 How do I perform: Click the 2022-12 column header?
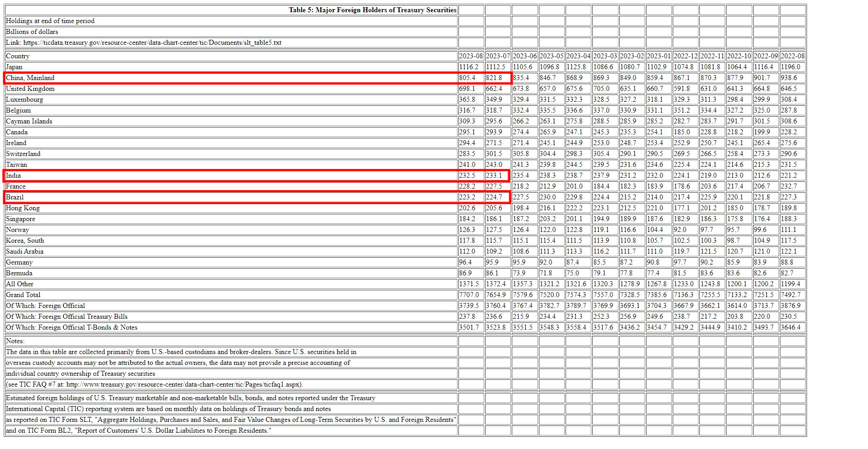[685, 56]
